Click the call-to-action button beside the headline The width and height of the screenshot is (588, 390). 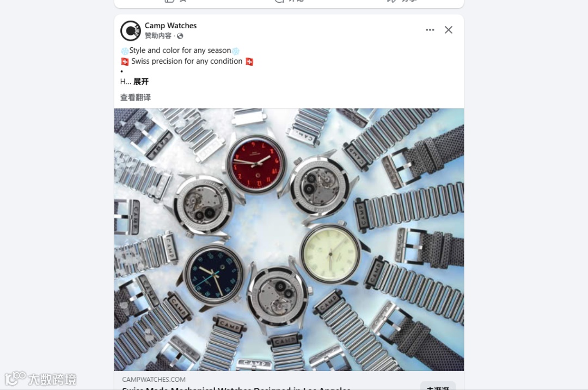438,387
